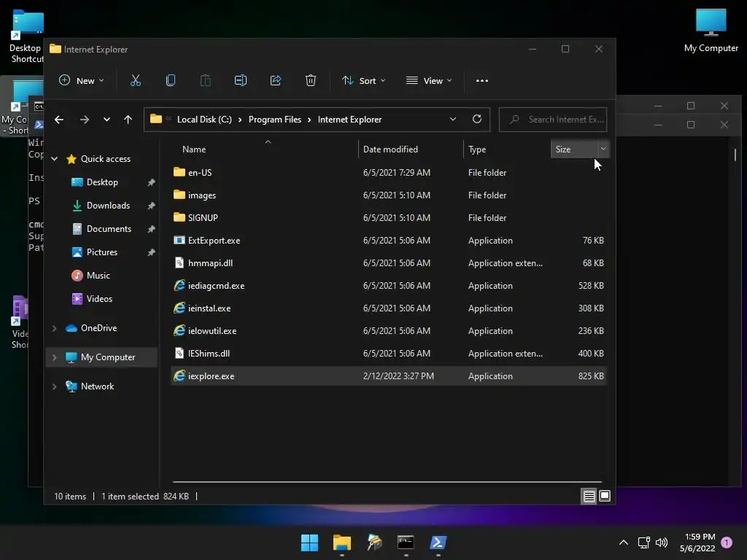Click the Rename icon in toolbar
Viewport: 747px width, 560px height.
click(x=241, y=80)
